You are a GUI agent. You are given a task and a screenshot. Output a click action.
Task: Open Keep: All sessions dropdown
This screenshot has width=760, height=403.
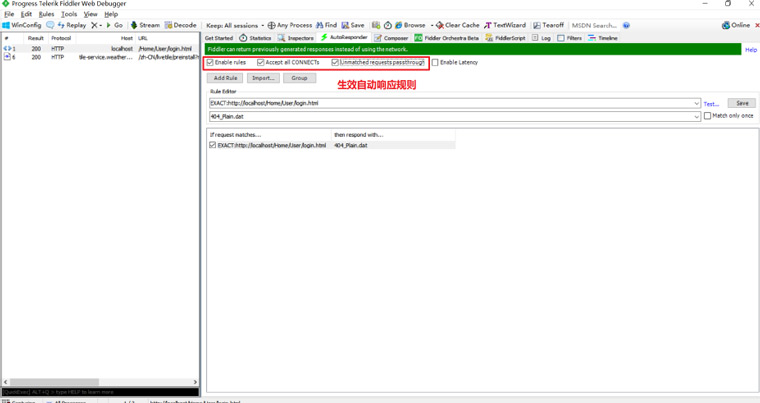click(x=235, y=25)
